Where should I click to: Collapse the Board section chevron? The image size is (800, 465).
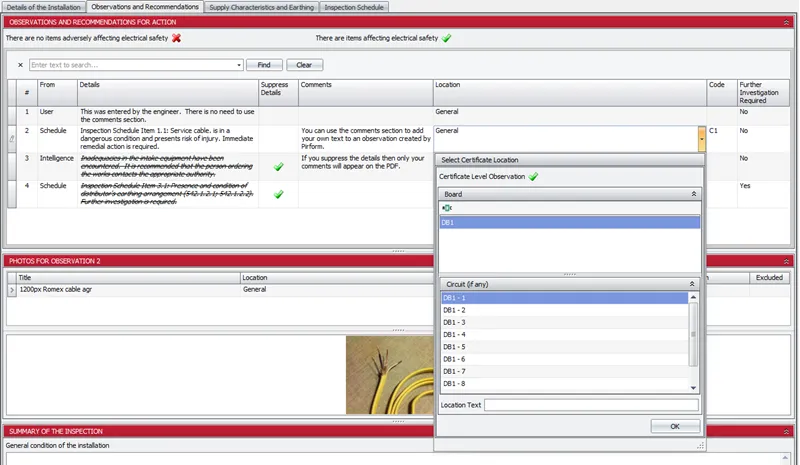pos(693,194)
